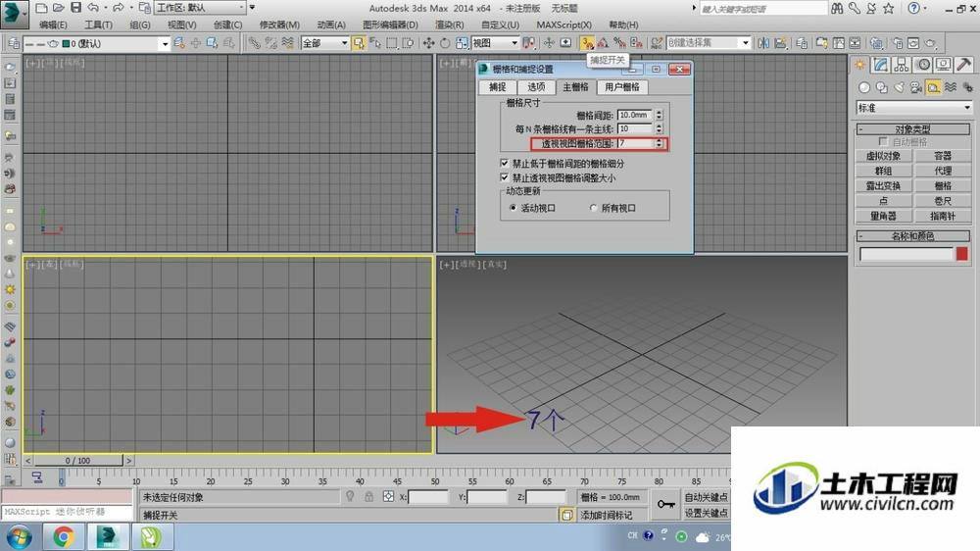Screen dimensions: 980x551
Task: Click the 卷尺 helper button
Action: click(x=943, y=201)
